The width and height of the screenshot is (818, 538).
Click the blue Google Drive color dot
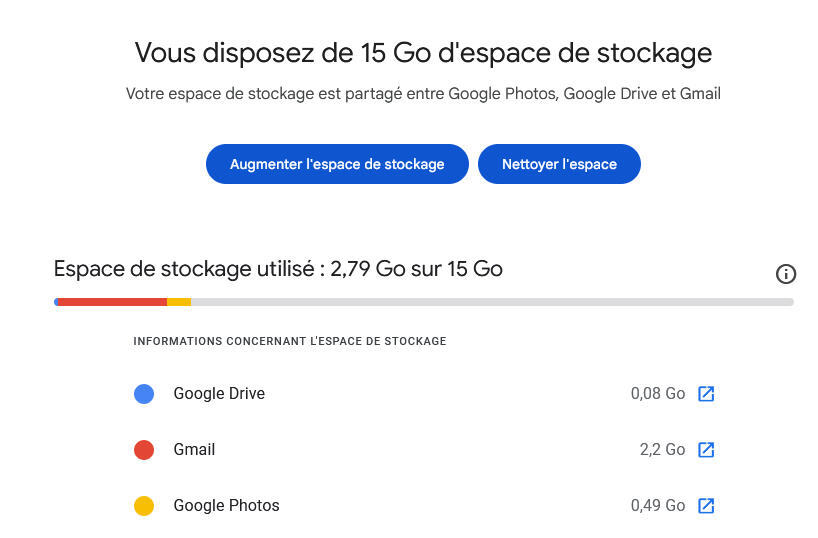(144, 394)
